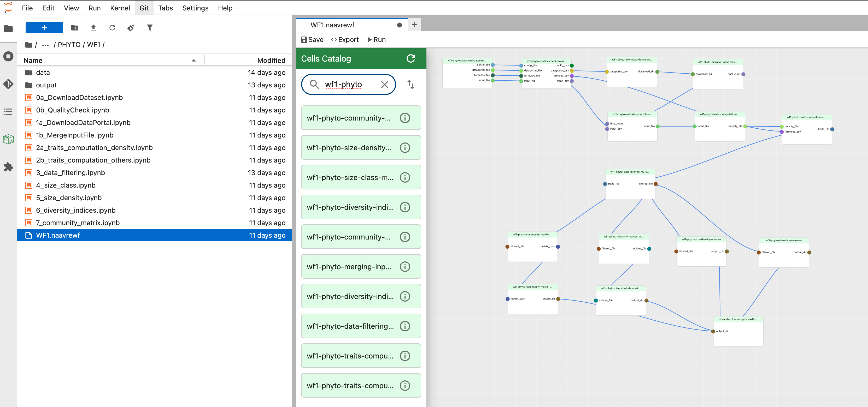The image size is (868, 407).
Task: Clear the wf1-phyto search text
Action: (384, 85)
